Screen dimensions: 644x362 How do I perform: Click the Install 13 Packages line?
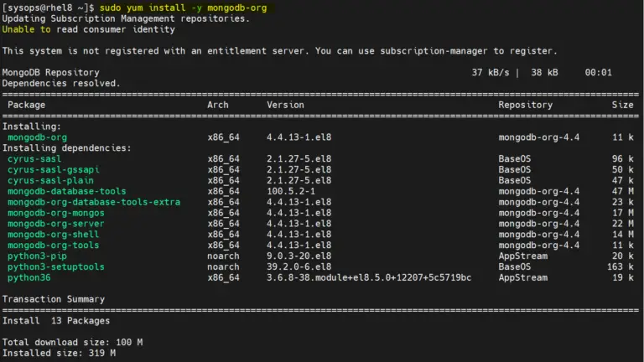point(56,321)
